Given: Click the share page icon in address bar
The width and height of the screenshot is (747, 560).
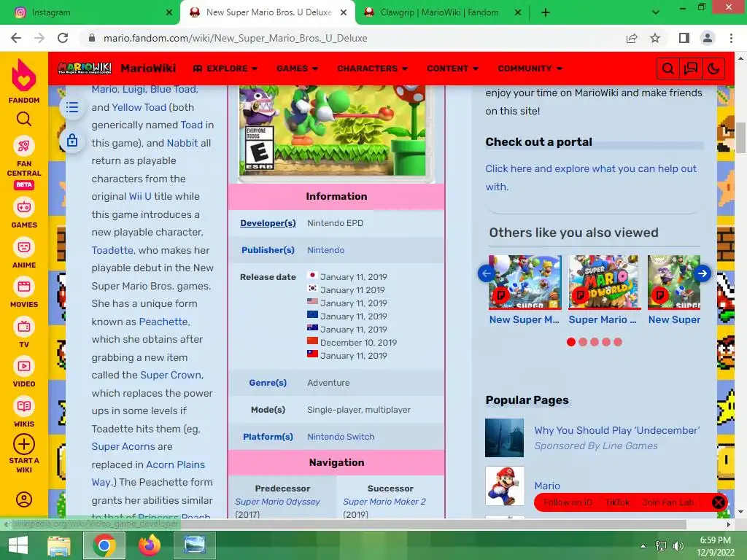Looking at the screenshot, I should click(x=632, y=38).
